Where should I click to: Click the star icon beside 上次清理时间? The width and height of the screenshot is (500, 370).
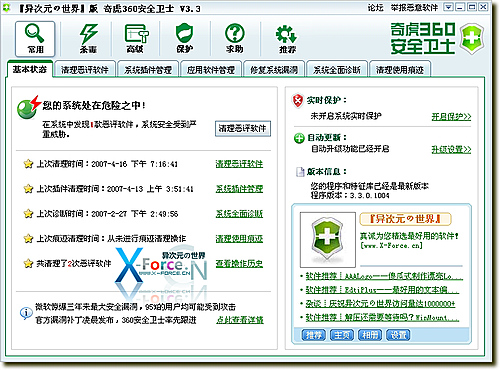[x=28, y=164]
